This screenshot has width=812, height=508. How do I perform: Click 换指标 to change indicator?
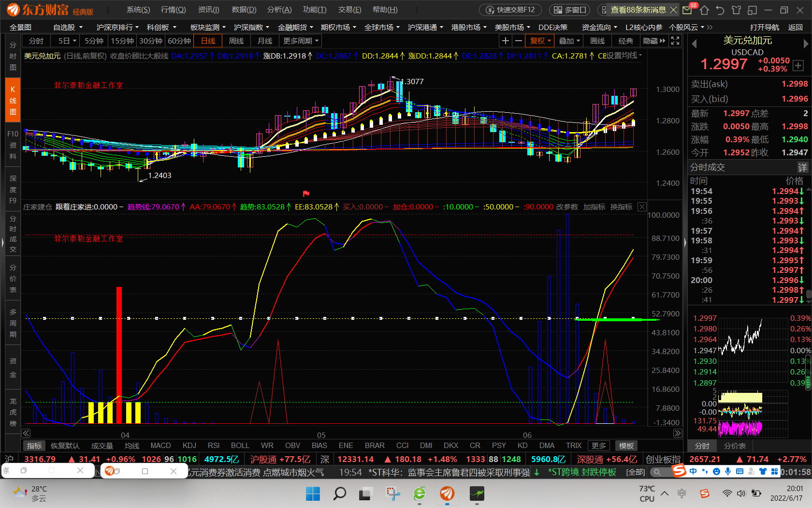[621, 207]
